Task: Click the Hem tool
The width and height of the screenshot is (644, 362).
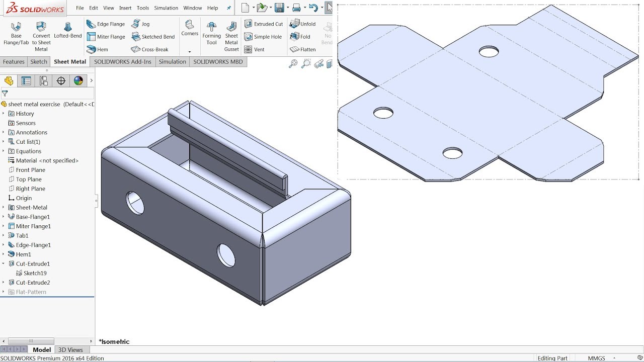Action: click(97, 49)
